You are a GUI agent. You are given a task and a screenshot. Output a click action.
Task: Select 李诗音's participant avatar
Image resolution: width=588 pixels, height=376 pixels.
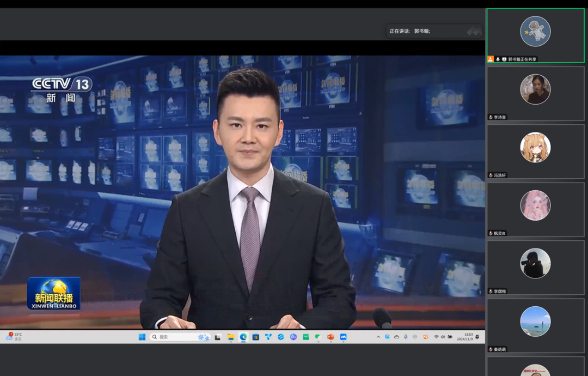tap(535, 89)
